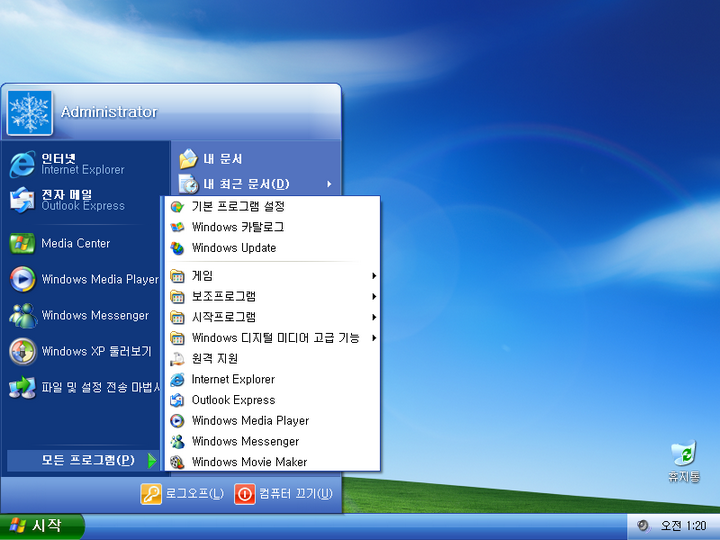Open the Windows XP 둘러보기 tour icon
The image size is (720, 540).
[22, 351]
